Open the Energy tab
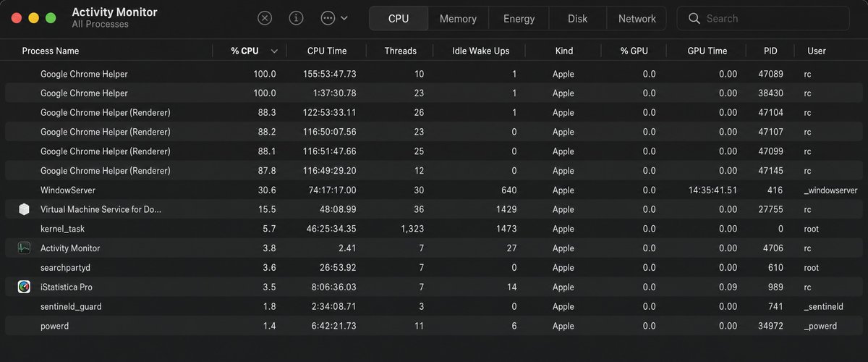The image size is (868, 362). (x=519, y=19)
